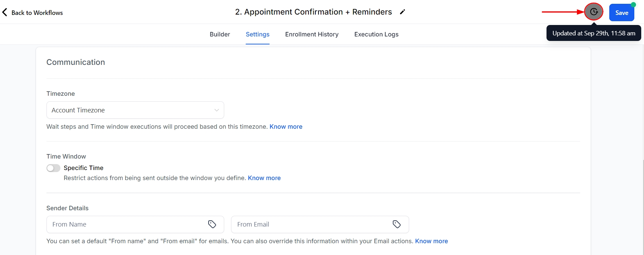The height and width of the screenshot is (255, 644).
Task: Click tag icon in From Email field
Action: click(x=397, y=224)
